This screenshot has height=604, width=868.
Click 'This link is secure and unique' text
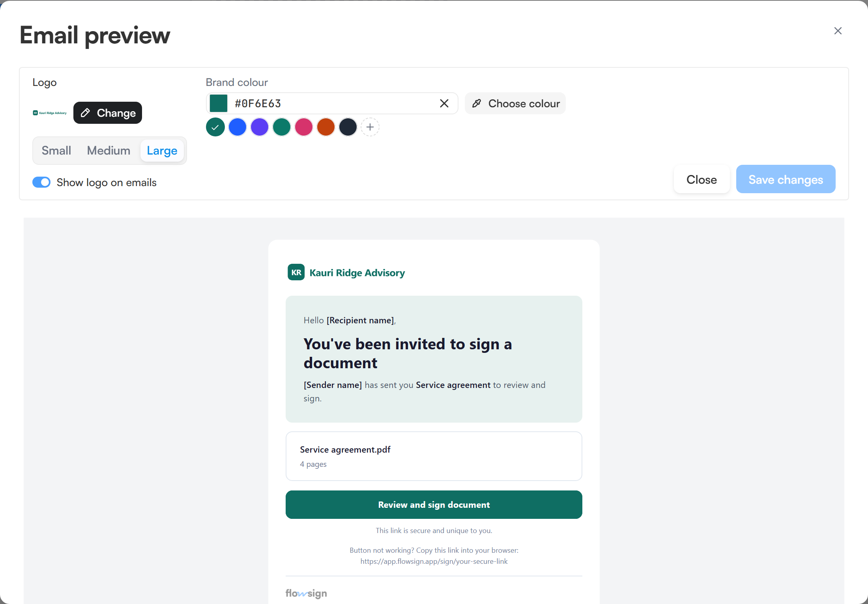[434, 531]
